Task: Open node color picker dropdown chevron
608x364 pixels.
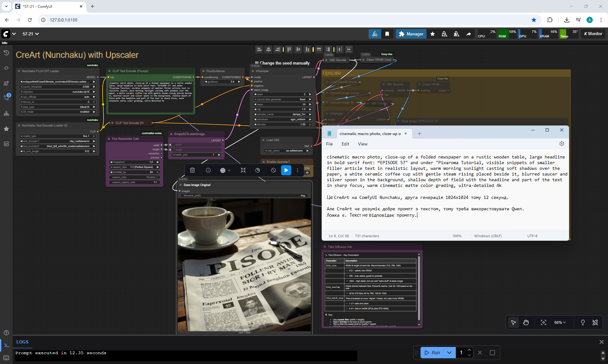Action: pyautogui.click(x=229, y=170)
